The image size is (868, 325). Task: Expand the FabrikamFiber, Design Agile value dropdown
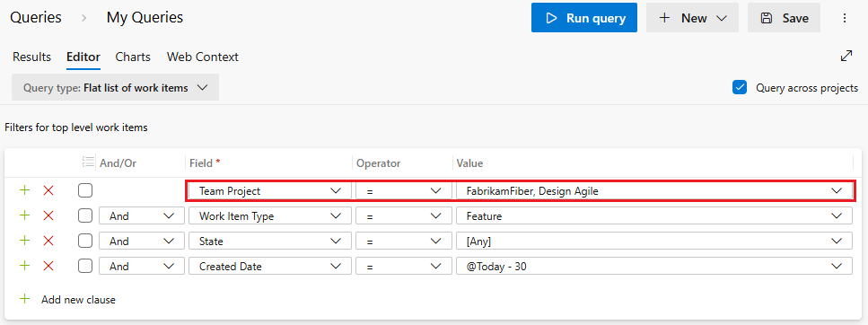click(654, 191)
